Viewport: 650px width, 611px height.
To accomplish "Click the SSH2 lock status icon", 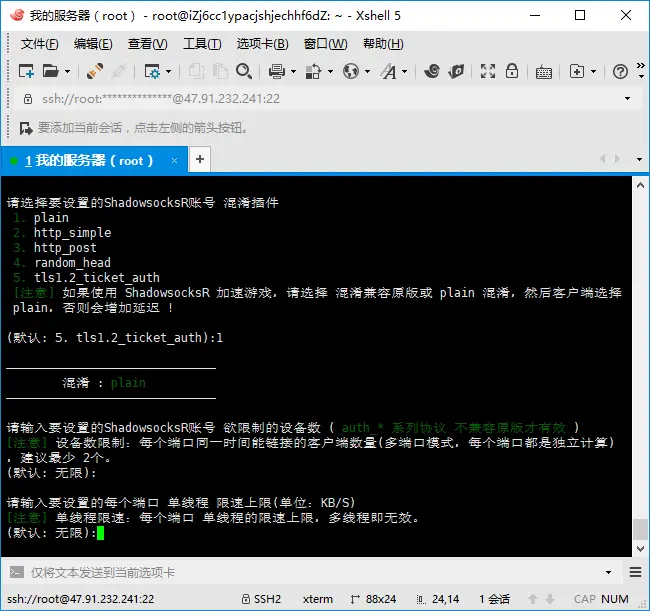I will [246, 599].
